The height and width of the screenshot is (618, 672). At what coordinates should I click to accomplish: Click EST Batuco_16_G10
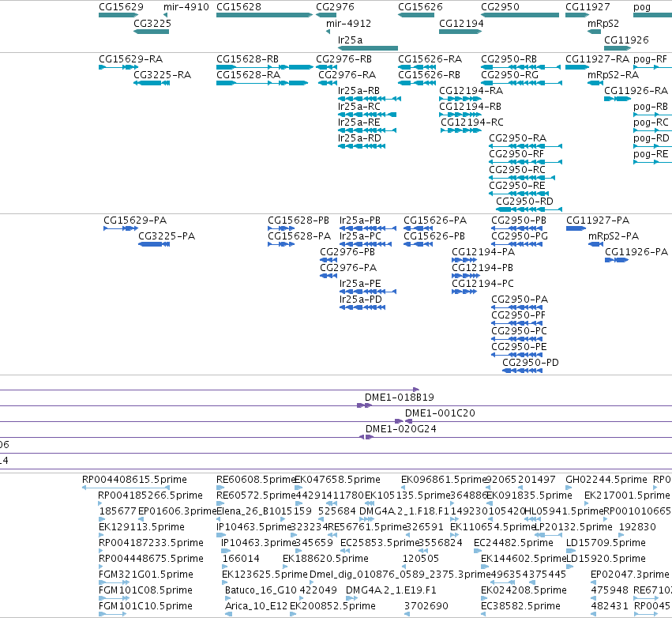point(261,590)
